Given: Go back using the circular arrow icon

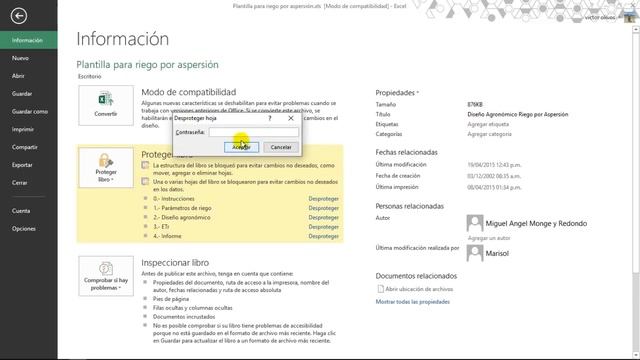Looking at the screenshot, I should click(x=19, y=16).
